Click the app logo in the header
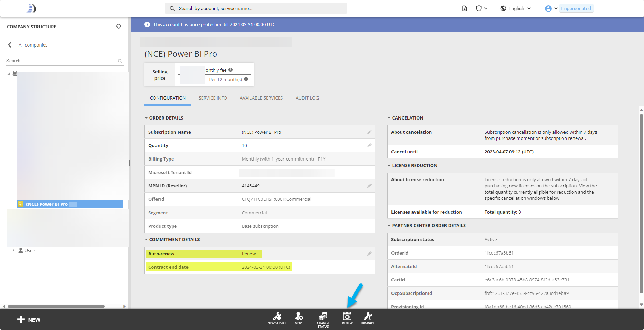644x330 pixels. click(x=31, y=8)
